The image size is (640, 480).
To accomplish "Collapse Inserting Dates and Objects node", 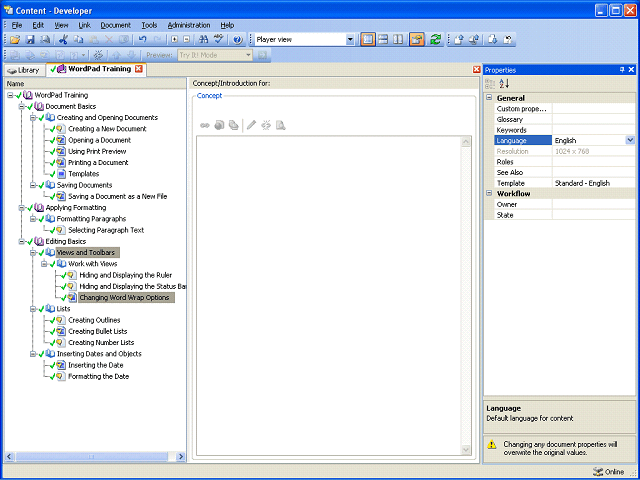I will 33,354.
